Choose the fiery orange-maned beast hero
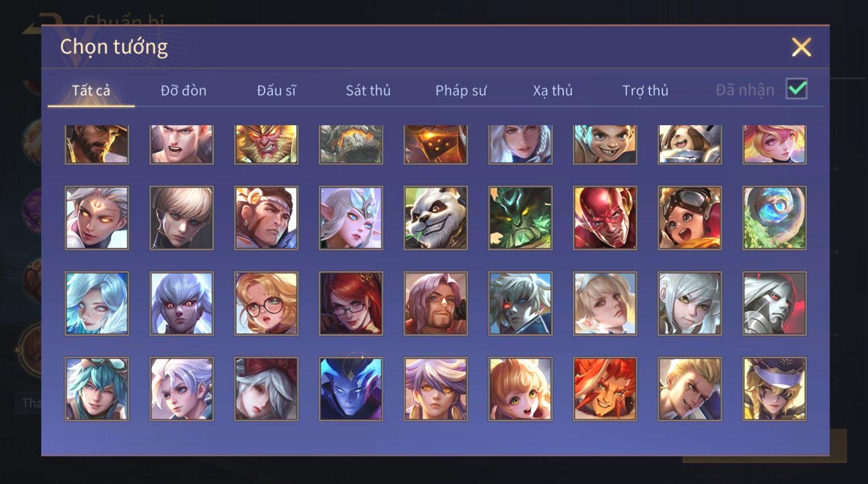Screen dimensions: 868x484 [x=605, y=389]
